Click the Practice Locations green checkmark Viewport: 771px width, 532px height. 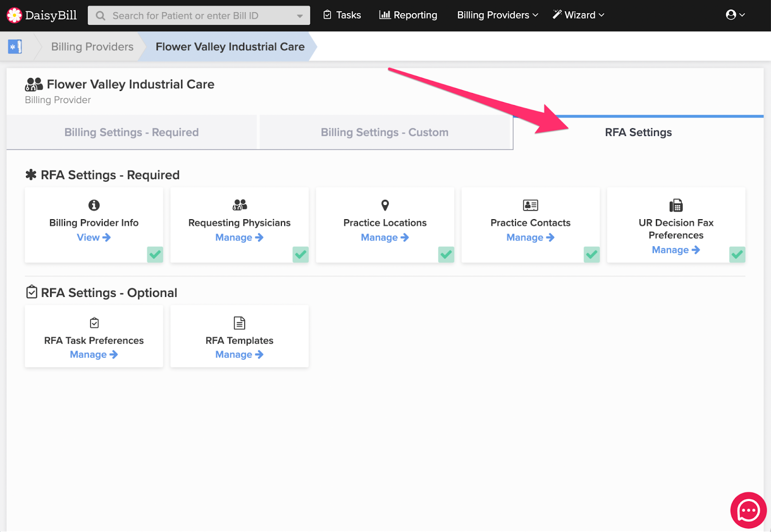[x=446, y=254]
